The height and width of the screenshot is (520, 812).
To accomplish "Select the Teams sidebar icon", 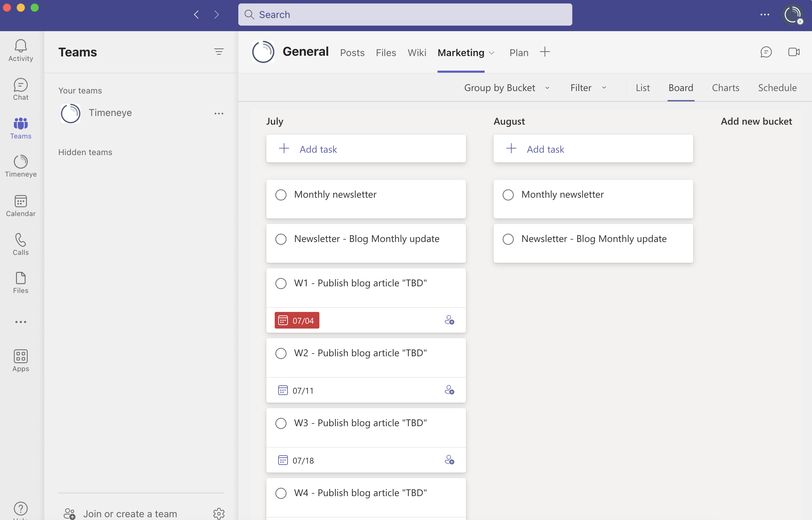I will (x=21, y=128).
